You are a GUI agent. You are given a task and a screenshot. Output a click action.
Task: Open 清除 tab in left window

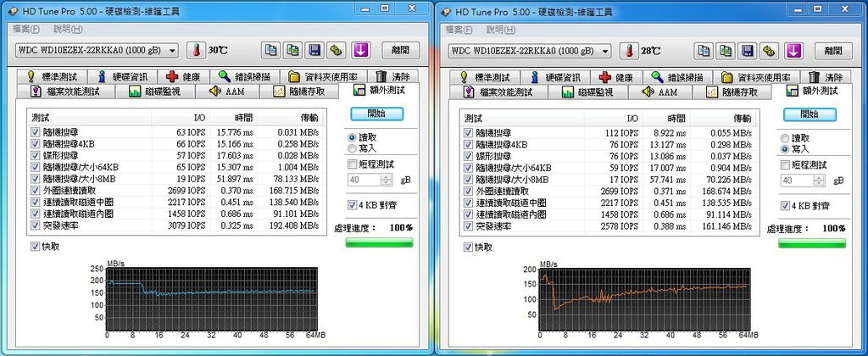[393, 77]
